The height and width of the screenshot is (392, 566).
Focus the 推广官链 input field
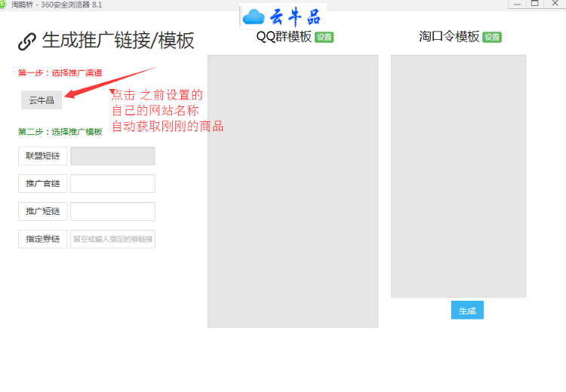[x=112, y=183]
